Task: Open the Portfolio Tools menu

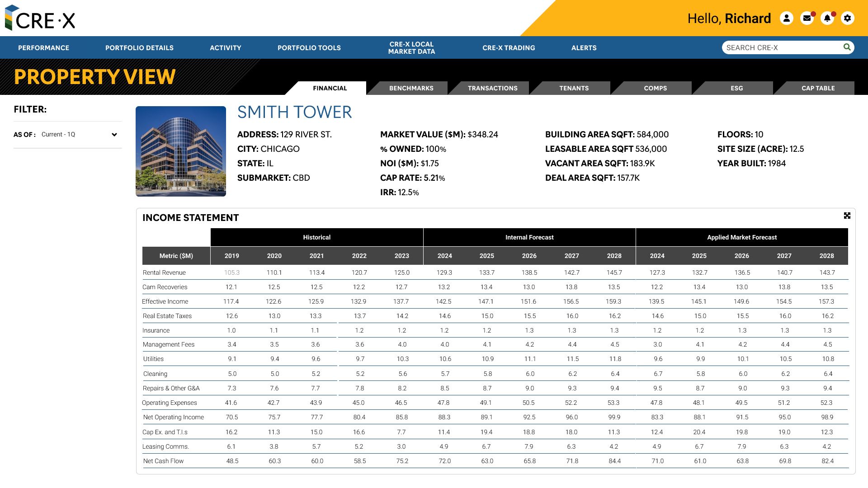Action: [x=309, y=48]
